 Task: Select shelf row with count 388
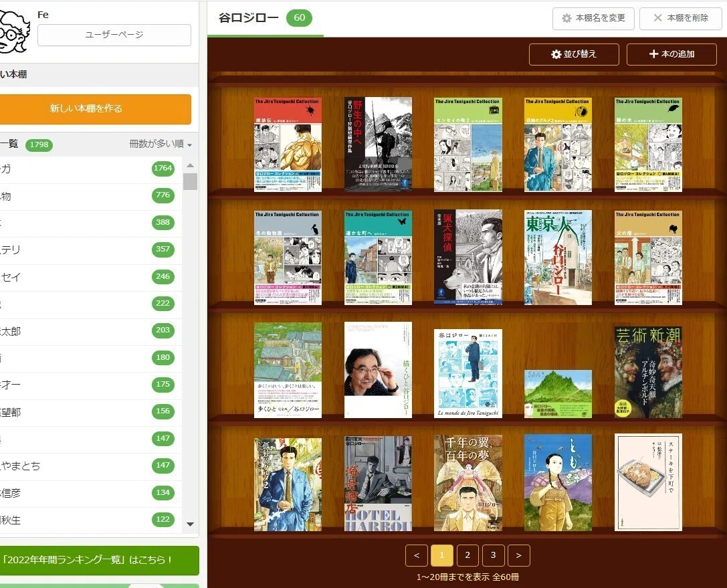[x=90, y=223]
